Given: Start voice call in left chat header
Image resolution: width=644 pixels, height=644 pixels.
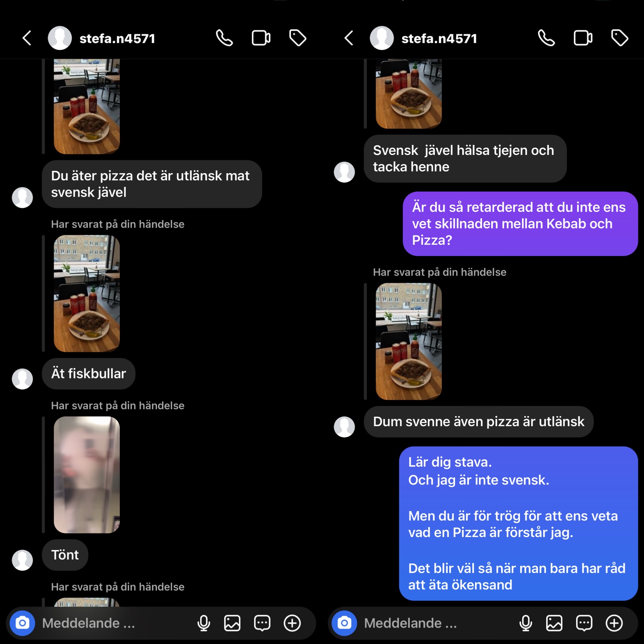Looking at the screenshot, I should click(224, 38).
